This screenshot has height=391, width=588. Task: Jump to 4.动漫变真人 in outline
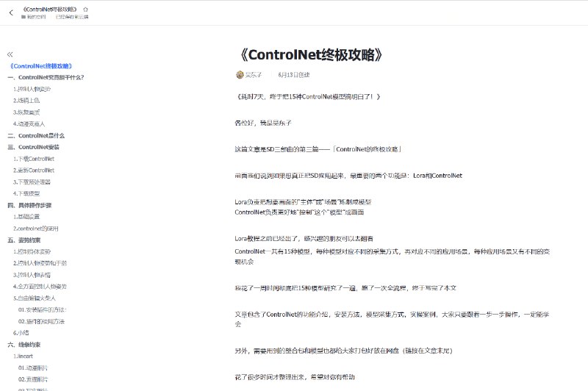[x=29, y=123]
